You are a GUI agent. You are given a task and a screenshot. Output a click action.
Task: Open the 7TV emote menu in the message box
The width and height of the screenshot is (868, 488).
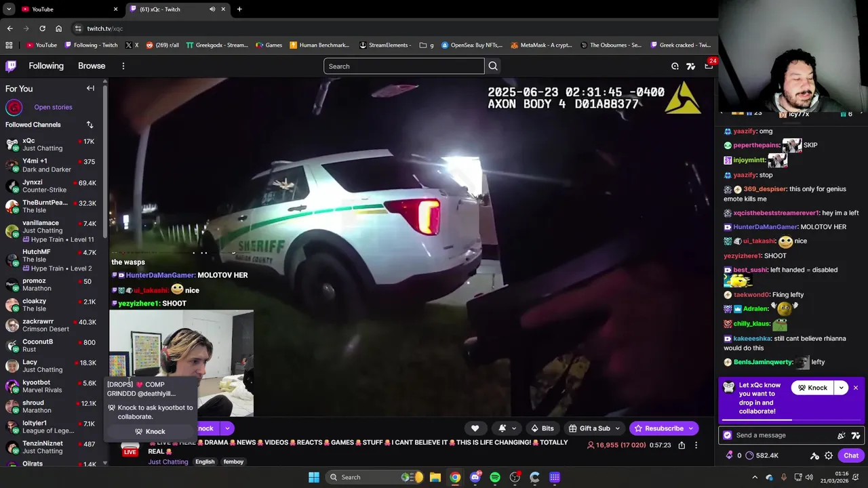[x=856, y=435]
